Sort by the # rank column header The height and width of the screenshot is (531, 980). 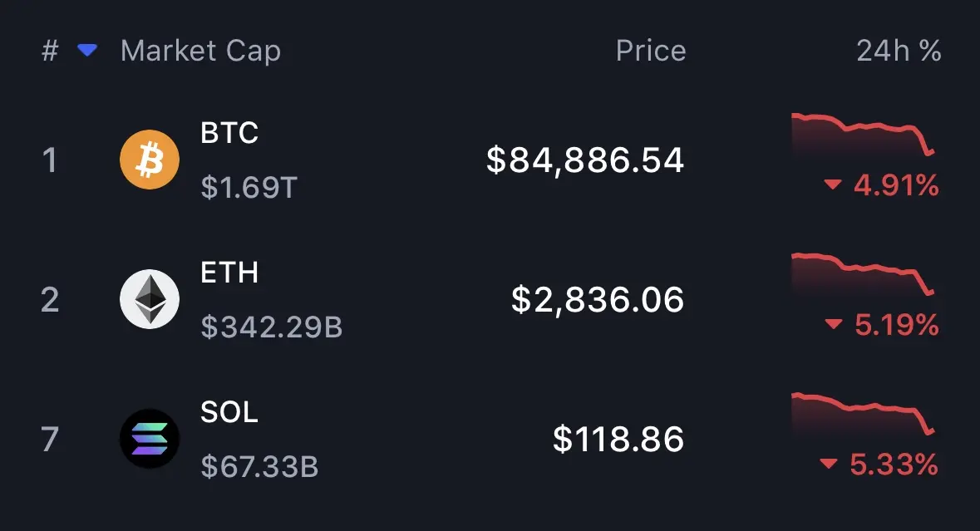coord(50,52)
